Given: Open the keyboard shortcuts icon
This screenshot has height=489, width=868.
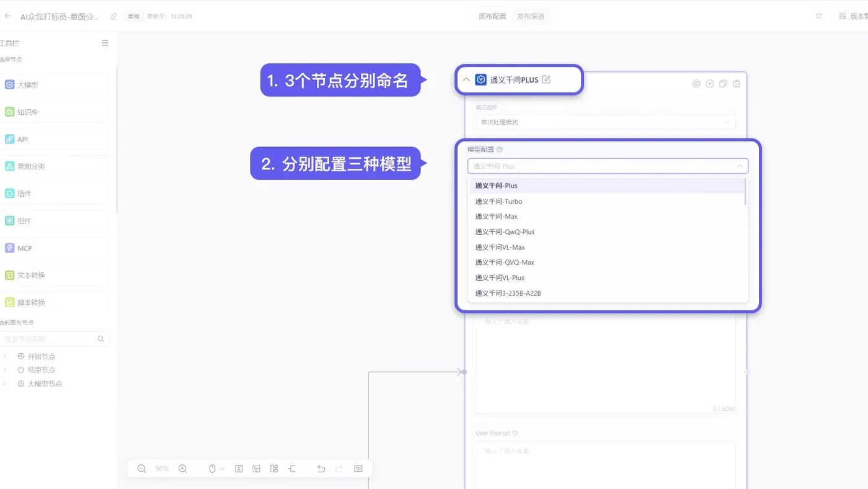Looking at the screenshot, I should (x=358, y=469).
